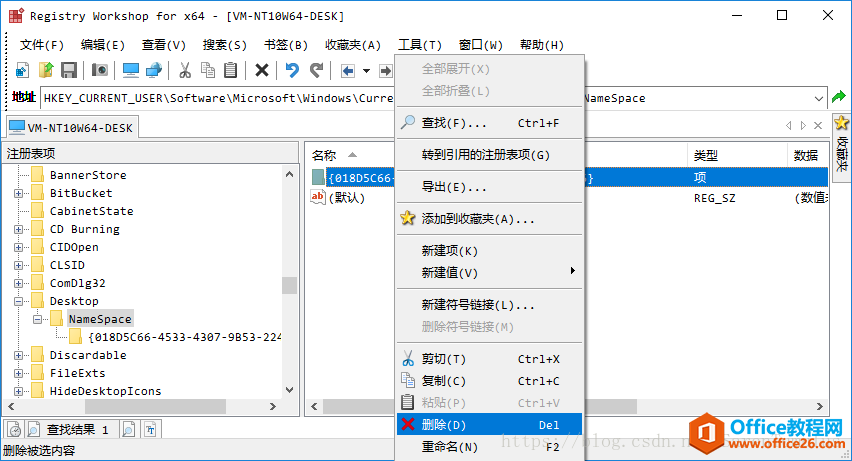Click the scissors Cut toolbar icon

(x=185, y=70)
